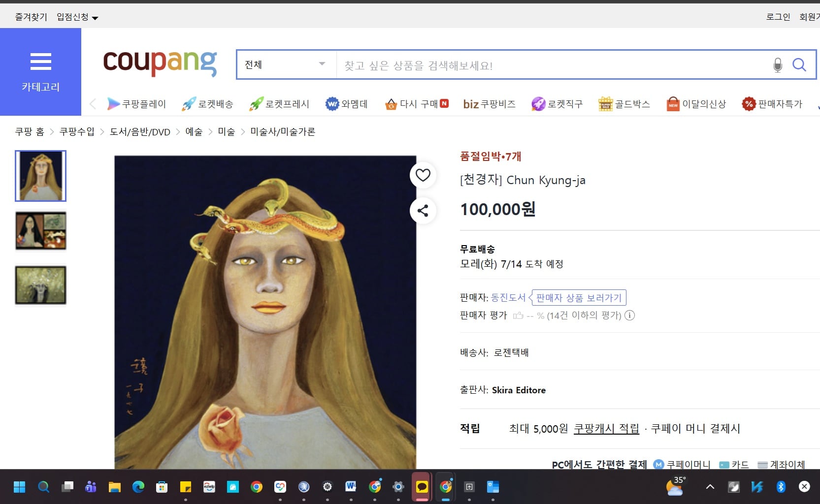The height and width of the screenshot is (504, 820).
Task: Open Sticky Notes yellow taskbar icon
Action: [x=185, y=487]
